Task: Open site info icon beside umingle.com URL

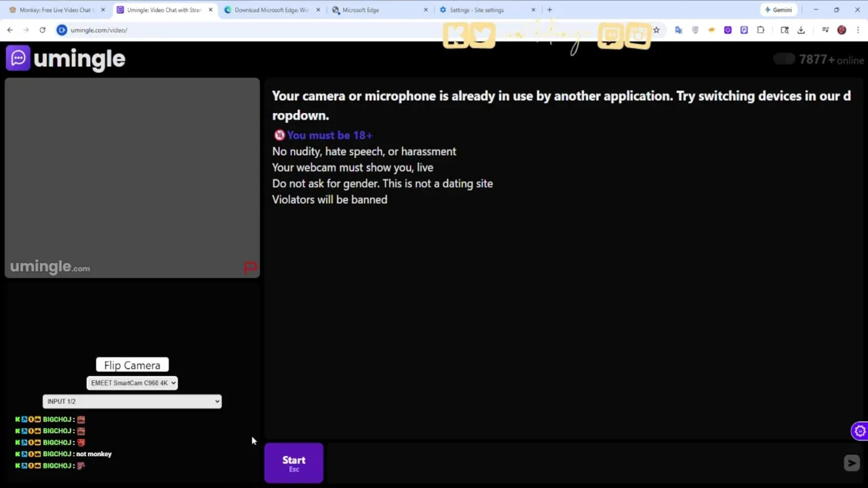Action: click(x=62, y=30)
